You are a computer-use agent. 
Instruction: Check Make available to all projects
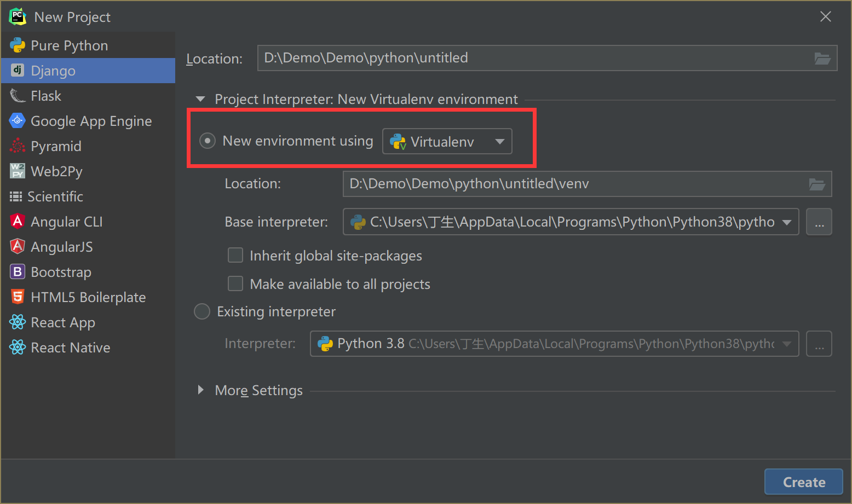click(x=235, y=283)
